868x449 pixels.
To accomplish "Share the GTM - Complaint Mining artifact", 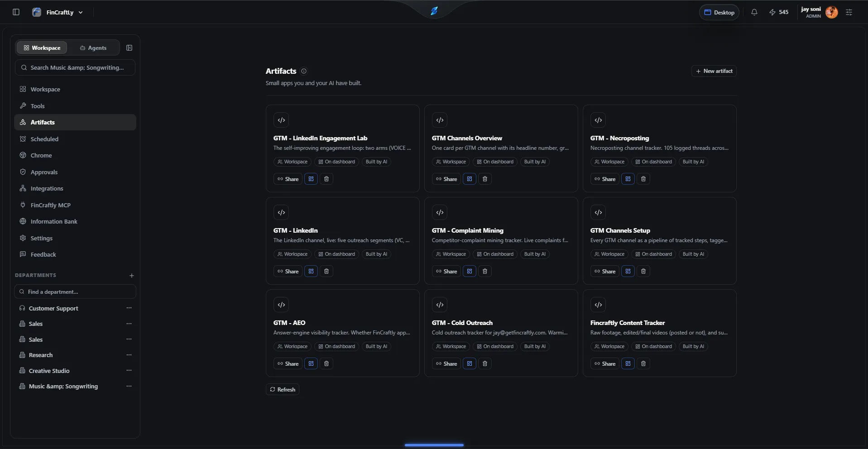I will [x=446, y=271].
